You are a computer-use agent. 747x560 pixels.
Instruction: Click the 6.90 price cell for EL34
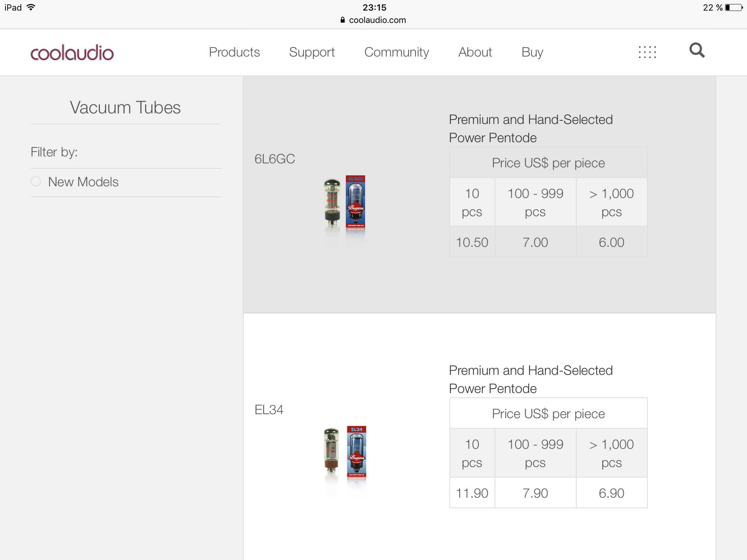(x=611, y=493)
